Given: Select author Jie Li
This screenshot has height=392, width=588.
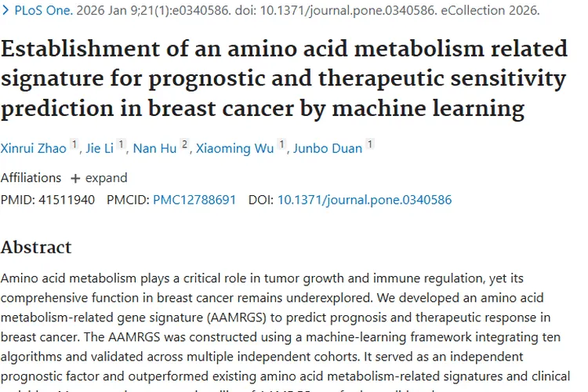Looking at the screenshot, I should [101, 147].
